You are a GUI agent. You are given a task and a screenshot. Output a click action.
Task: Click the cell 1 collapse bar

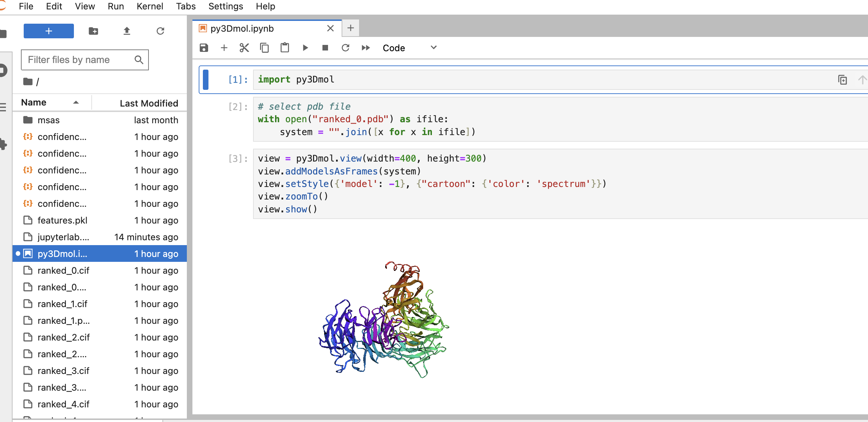point(206,80)
